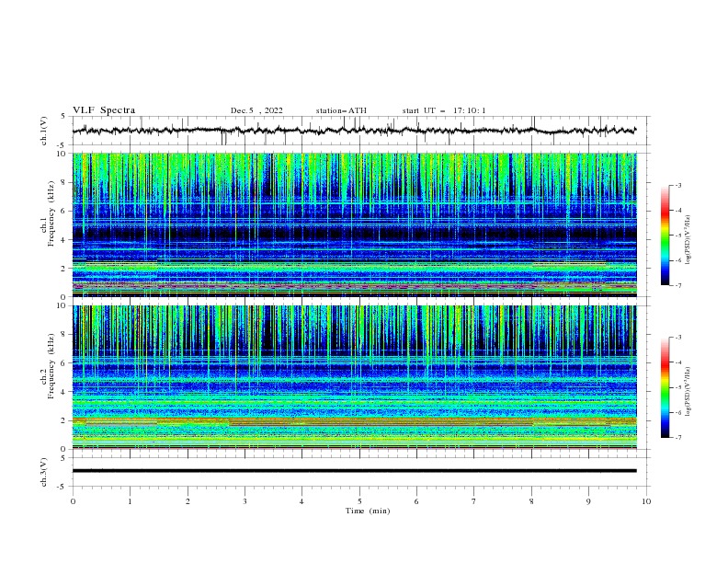Screen dimensions: 728x563
Task: Click time axis tick label "6"
Action: [x=416, y=501]
